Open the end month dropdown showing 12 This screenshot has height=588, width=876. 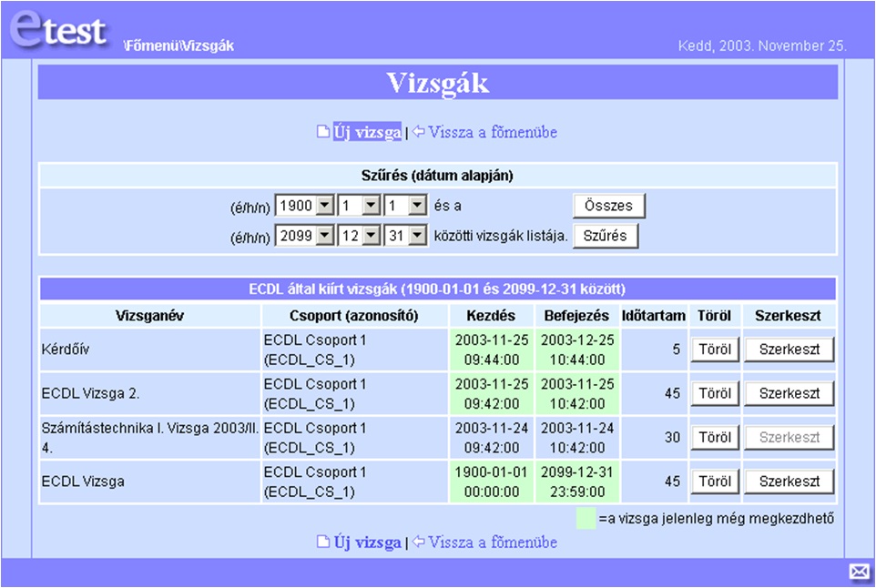[359, 236]
